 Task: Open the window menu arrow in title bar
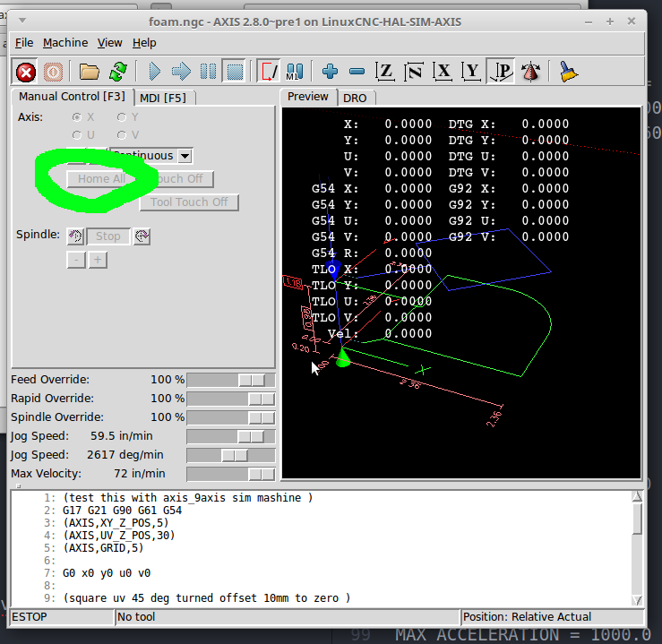tap(22, 21)
